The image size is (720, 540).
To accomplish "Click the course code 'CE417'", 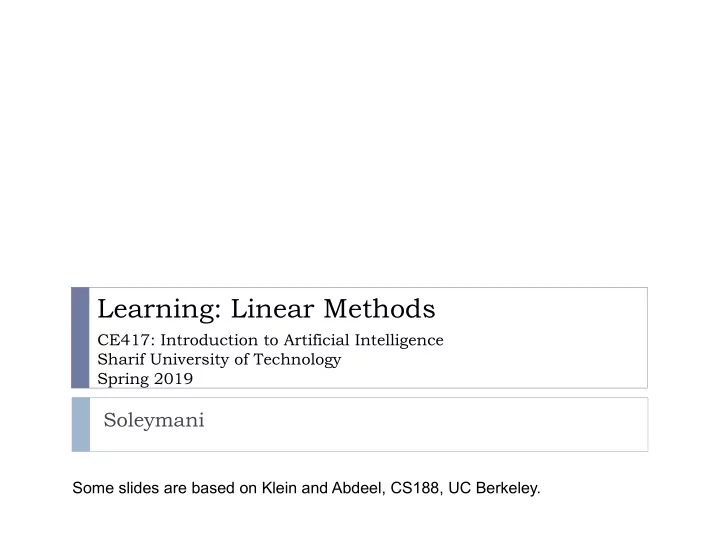I will (124, 340).
